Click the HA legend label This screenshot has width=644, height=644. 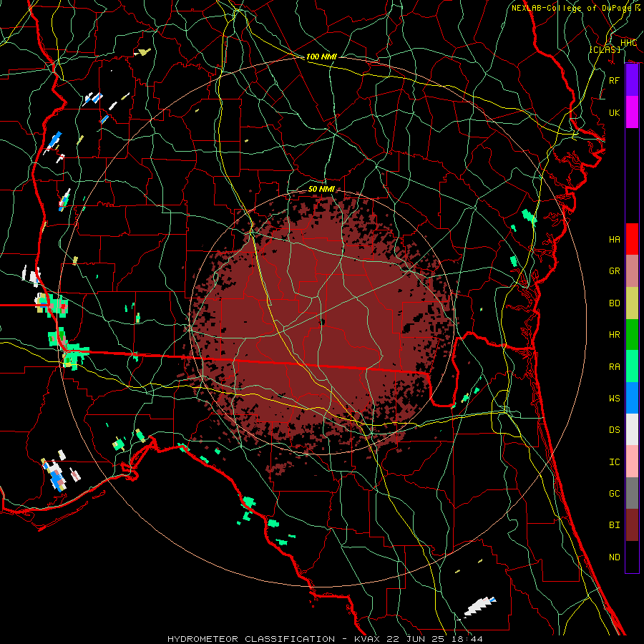[614, 240]
